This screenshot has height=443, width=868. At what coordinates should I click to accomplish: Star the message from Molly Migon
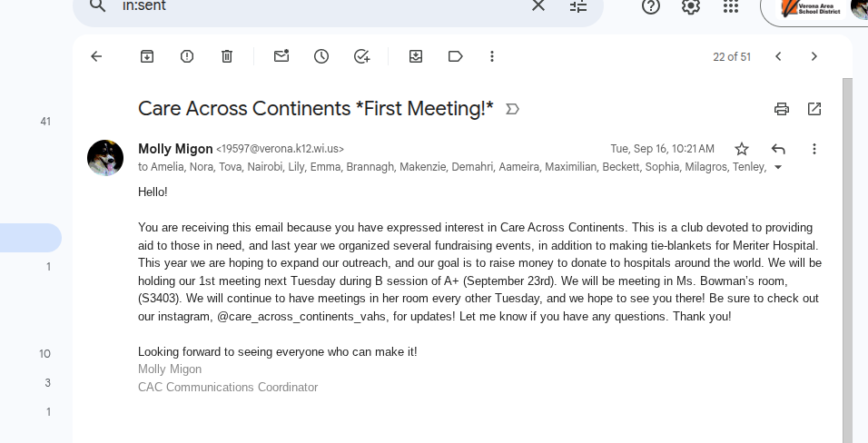[742, 149]
